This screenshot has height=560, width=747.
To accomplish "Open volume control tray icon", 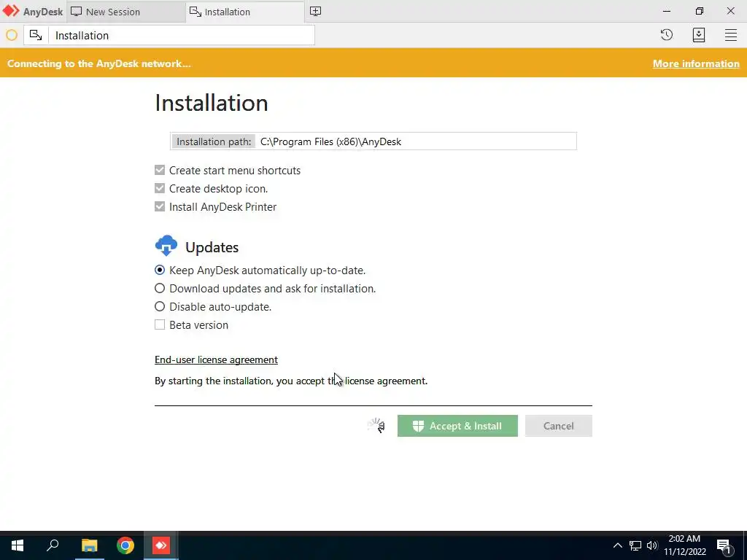I will (652, 545).
